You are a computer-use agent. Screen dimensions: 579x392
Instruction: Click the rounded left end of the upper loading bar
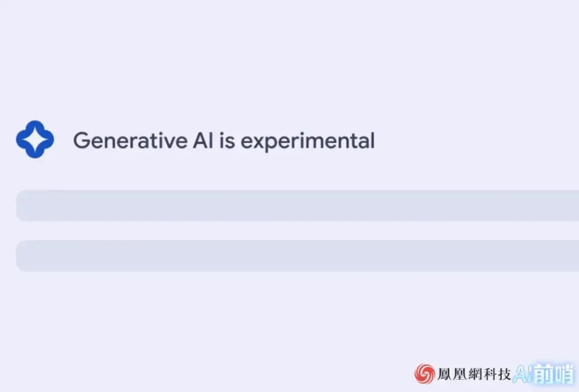point(23,205)
